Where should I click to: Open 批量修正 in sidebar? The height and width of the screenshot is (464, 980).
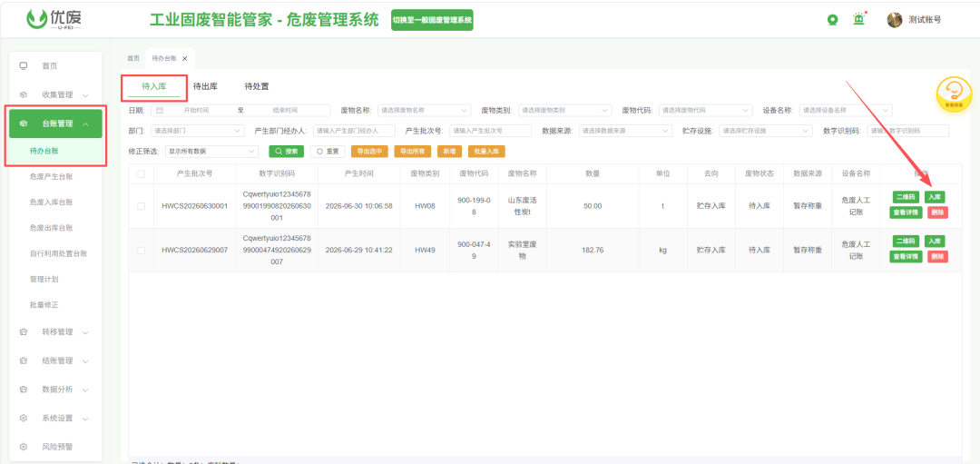[44, 304]
